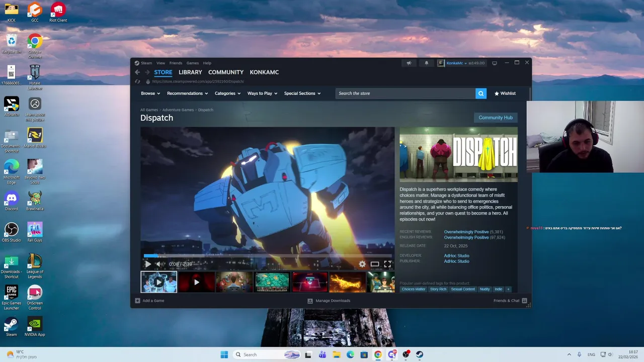Viewport: 644px width, 362px height.
Task: Select the fiery orange screenshot thumbnail
Action: [x=348, y=282]
